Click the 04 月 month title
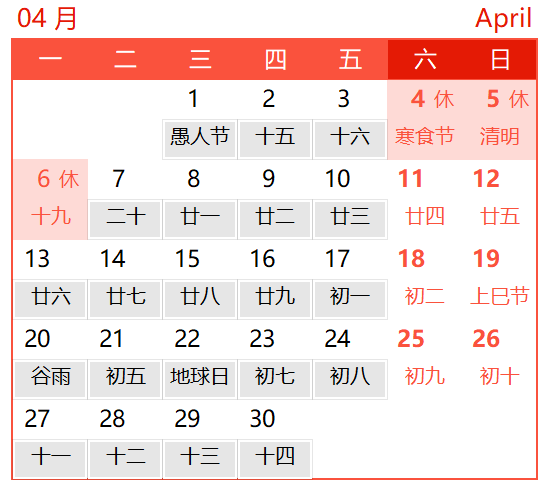 click(x=47, y=18)
